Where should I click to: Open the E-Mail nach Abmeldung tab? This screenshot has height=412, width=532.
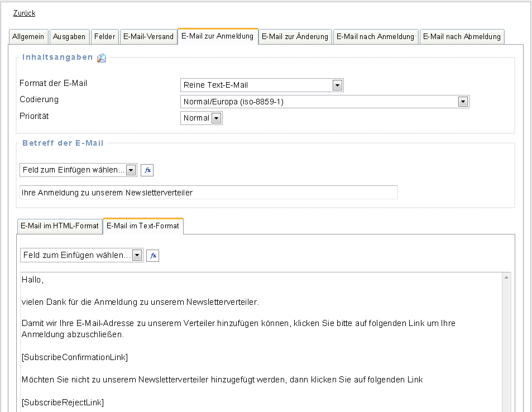462,37
